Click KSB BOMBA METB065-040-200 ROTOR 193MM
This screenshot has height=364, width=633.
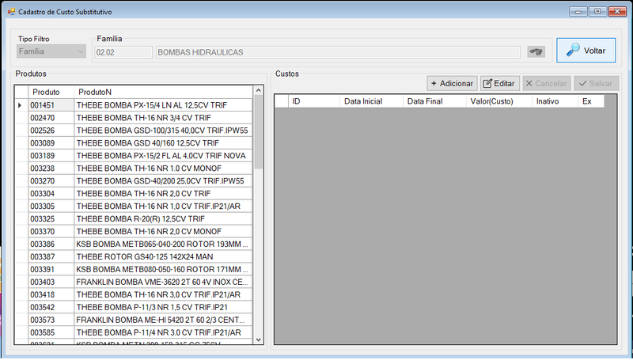click(164, 245)
